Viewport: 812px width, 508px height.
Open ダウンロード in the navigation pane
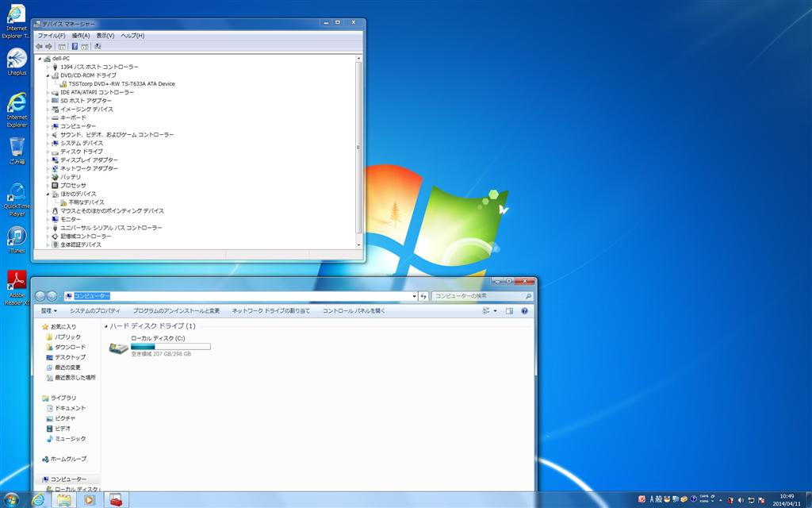point(70,348)
